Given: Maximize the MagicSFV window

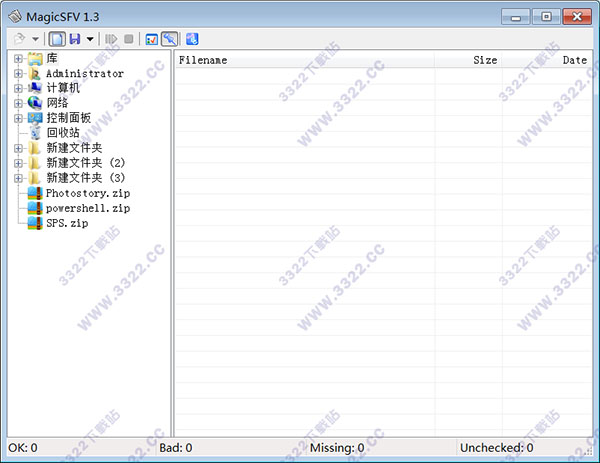Looking at the screenshot, I should (x=546, y=17).
